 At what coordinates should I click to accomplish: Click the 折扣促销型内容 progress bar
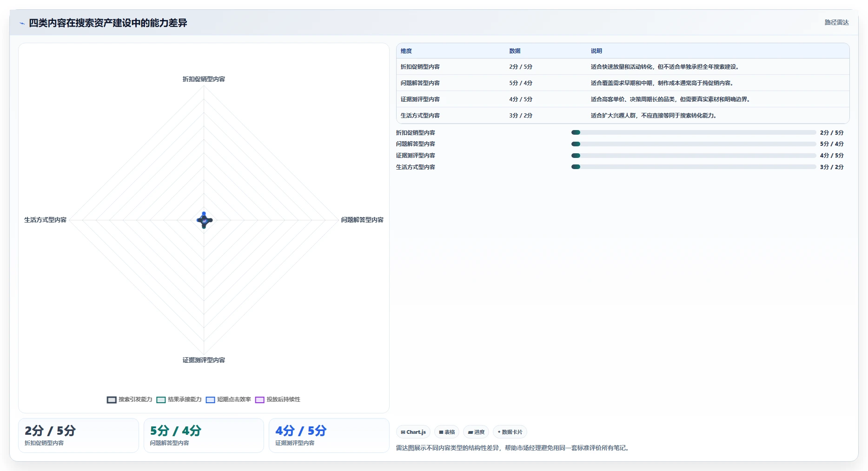coord(694,132)
